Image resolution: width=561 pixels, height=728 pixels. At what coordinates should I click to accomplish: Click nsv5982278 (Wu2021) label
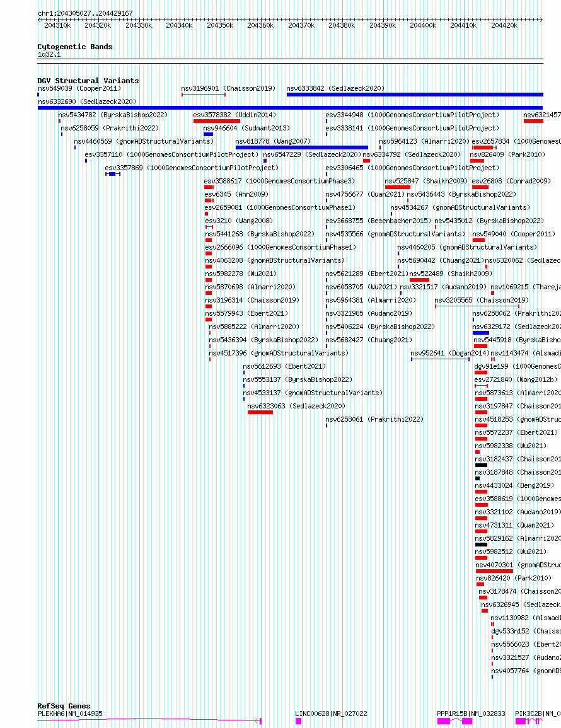[x=241, y=274]
